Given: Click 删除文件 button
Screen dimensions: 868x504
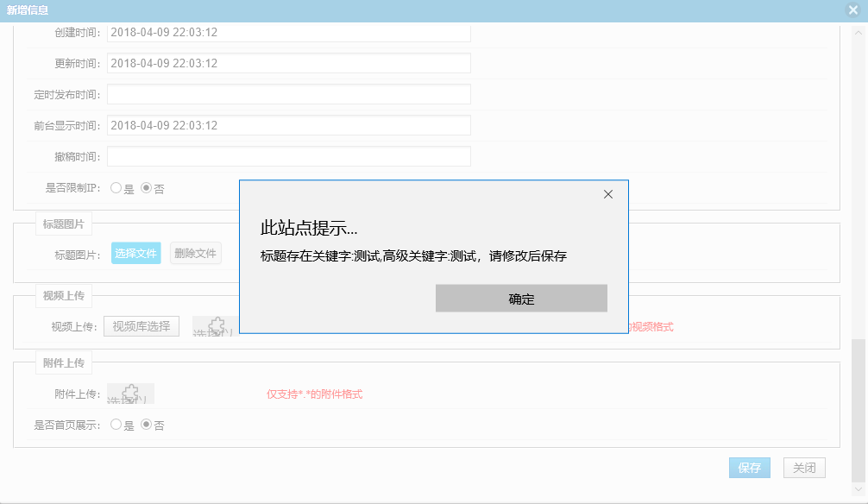Looking at the screenshot, I should [195, 253].
